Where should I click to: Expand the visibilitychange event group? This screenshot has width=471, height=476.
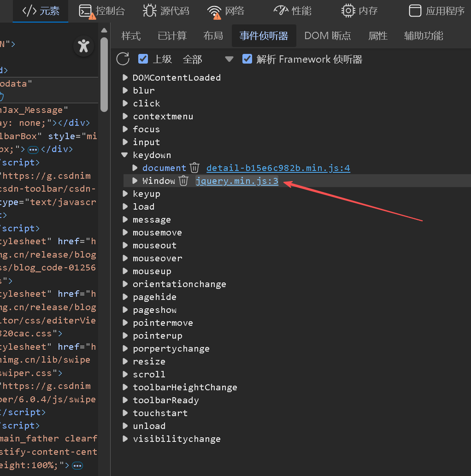coord(125,439)
